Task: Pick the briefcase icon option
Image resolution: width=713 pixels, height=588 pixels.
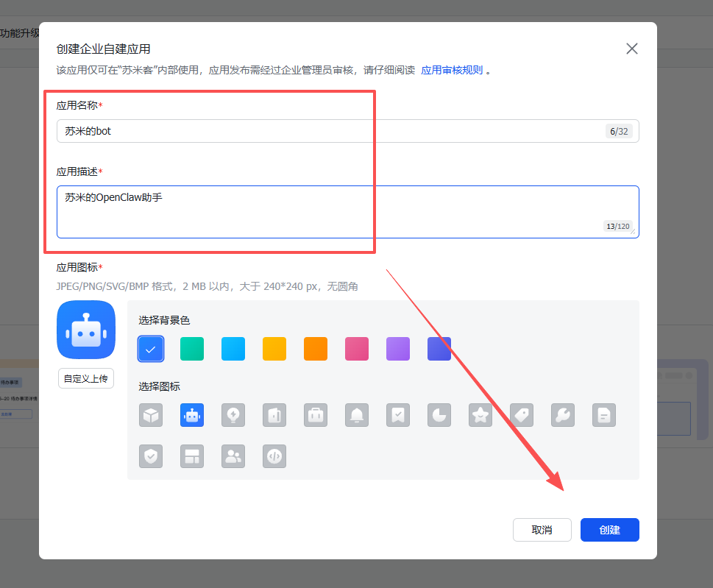Action: click(x=316, y=415)
